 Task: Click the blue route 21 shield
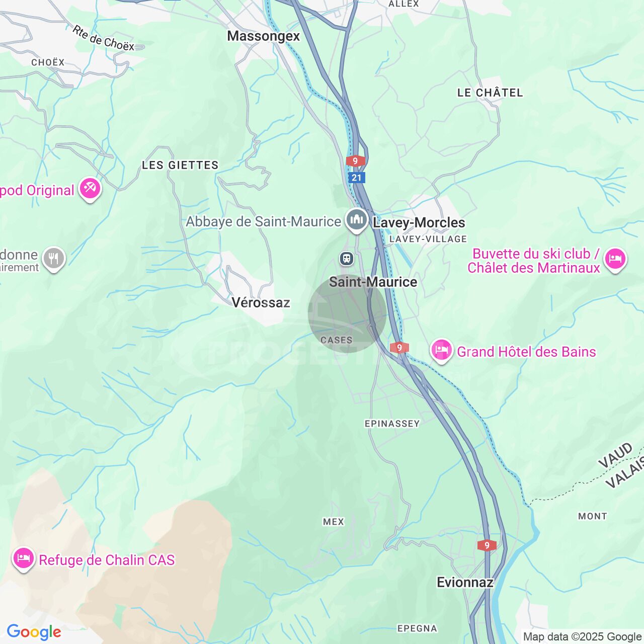357,178
